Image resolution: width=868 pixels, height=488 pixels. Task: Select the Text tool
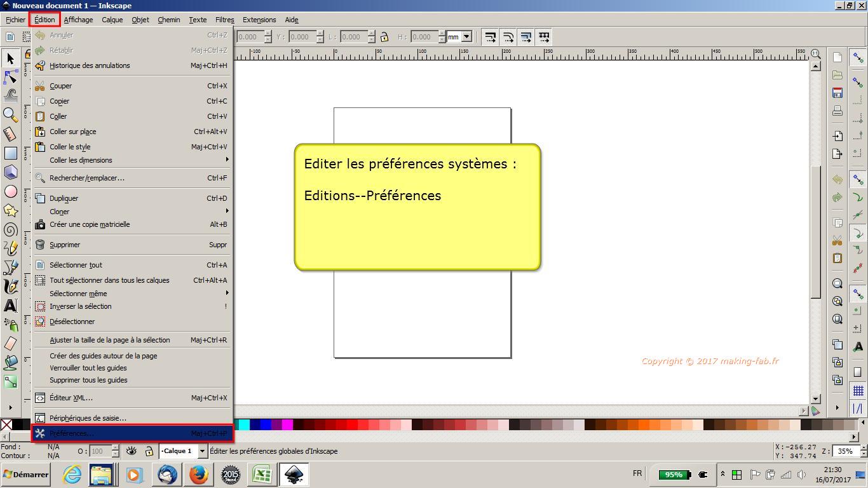[10, 306]
